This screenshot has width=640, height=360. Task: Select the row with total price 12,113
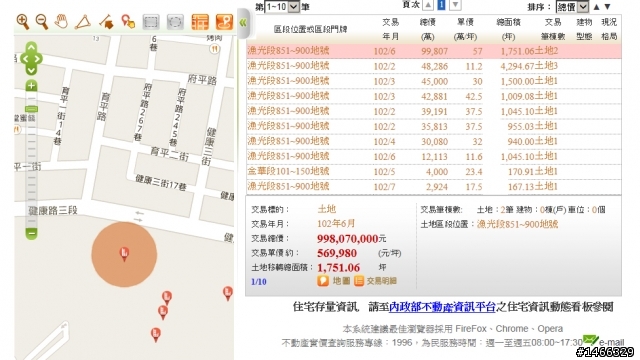(x=434, y=157)
